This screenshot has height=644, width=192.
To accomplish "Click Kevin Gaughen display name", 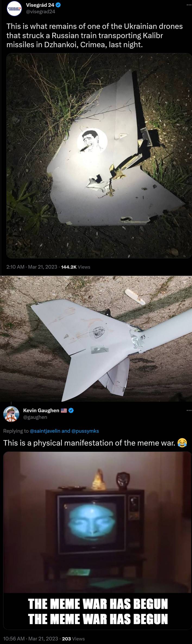I will (x=41, y=410).
